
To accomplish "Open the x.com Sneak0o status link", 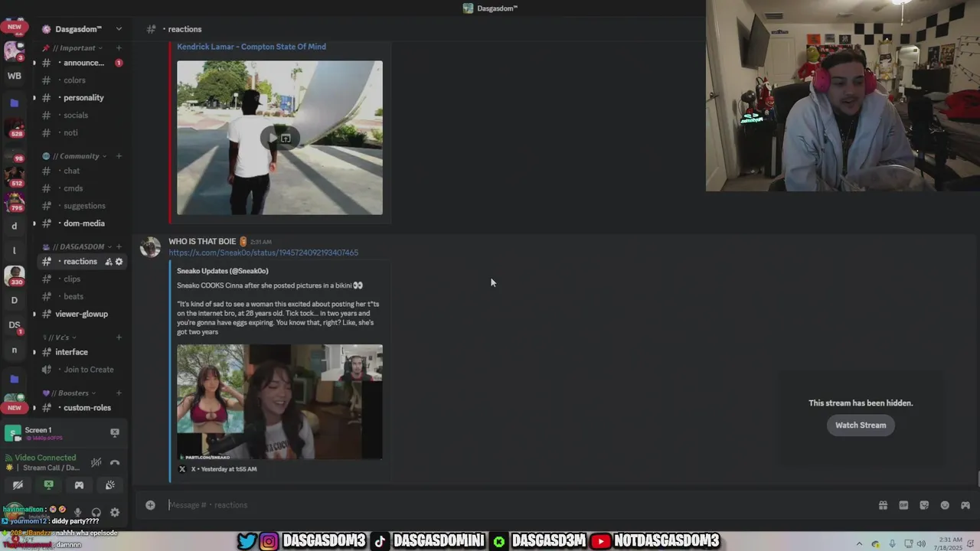I will click(x=263, y=253).
